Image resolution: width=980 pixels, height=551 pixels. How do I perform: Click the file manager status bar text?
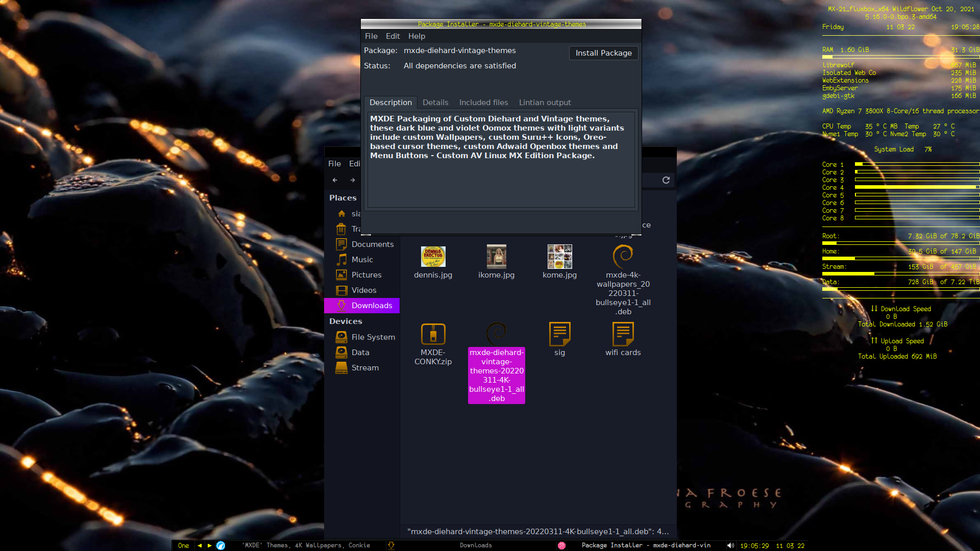coord(538,532)
